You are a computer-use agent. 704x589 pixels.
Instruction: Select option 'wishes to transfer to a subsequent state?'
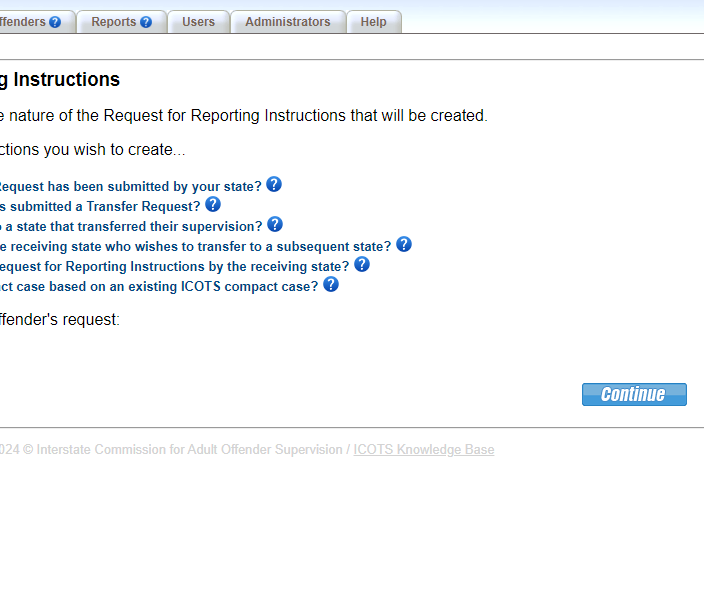click(x=196, y=246)
